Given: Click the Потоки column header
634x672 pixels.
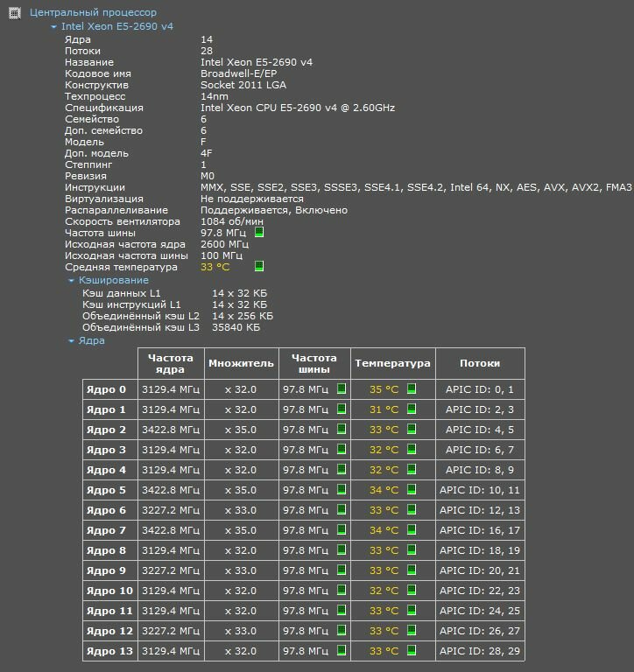Looking at the screenshot, I should [480, 363].
